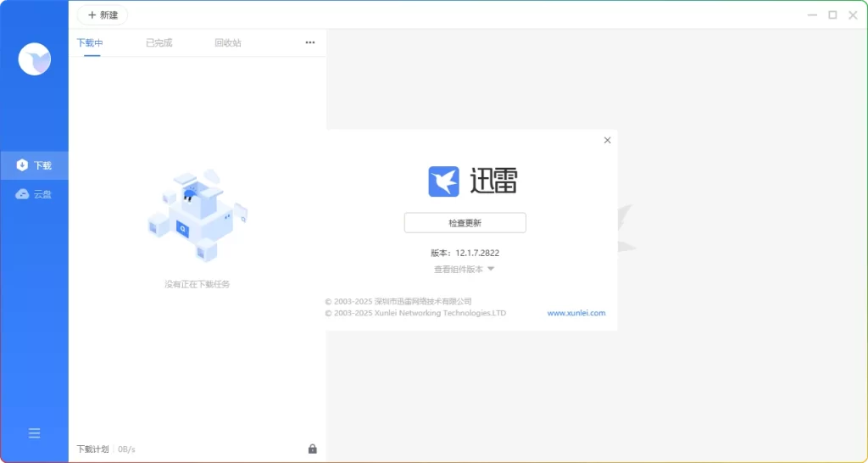Maximize the main Xunlei window

(x=832, y=15)
